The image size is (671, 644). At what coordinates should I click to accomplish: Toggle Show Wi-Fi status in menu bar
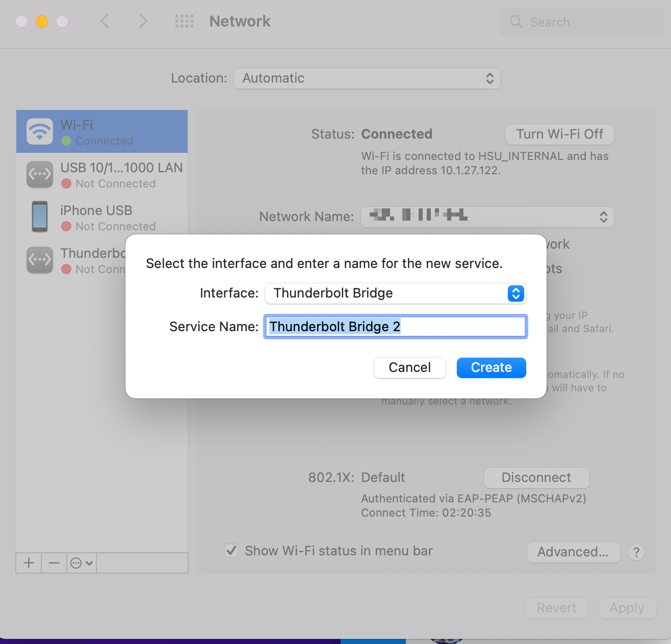coord(231,551)
